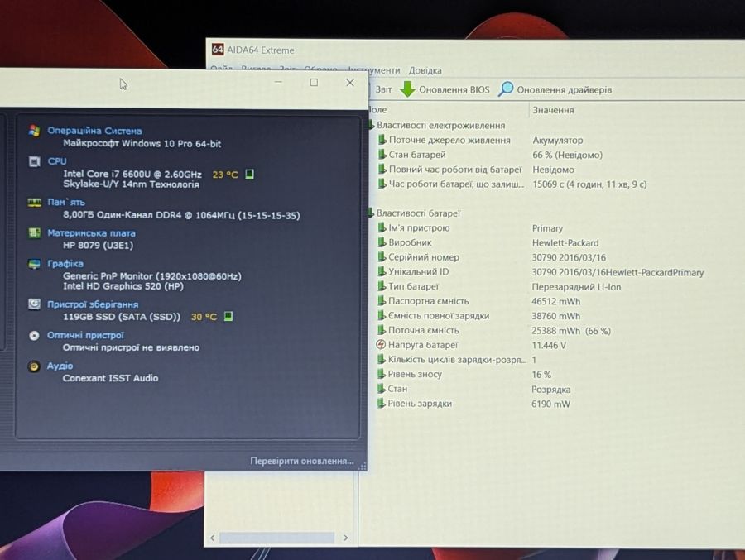The height and width of the screenshot is (560, 745).
Task: Click the drive icon beside Пристрої зберігання
Action: tap(34, 304)
